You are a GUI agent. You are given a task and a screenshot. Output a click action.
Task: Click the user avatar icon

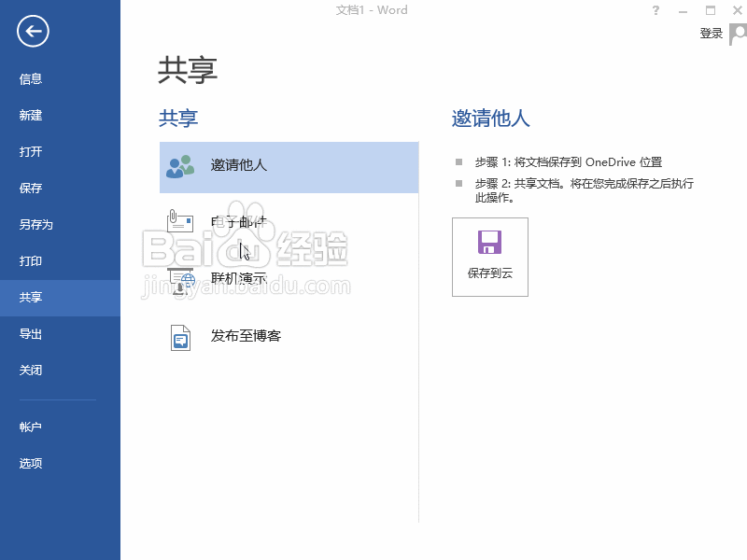pos(738,35)
